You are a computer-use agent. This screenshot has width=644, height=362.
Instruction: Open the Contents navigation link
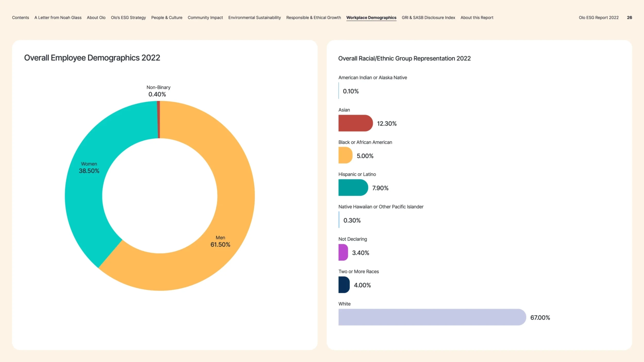tap(20, 18)
